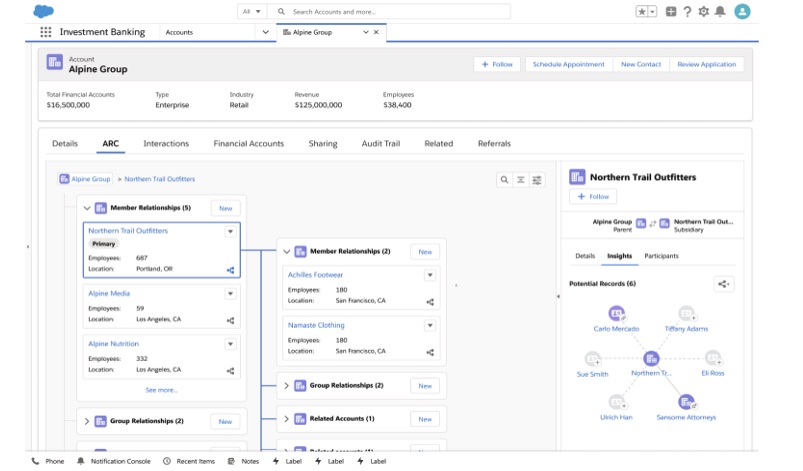
Task: Close the Alpine Group workspace tab
Action: tap(376, 32)
